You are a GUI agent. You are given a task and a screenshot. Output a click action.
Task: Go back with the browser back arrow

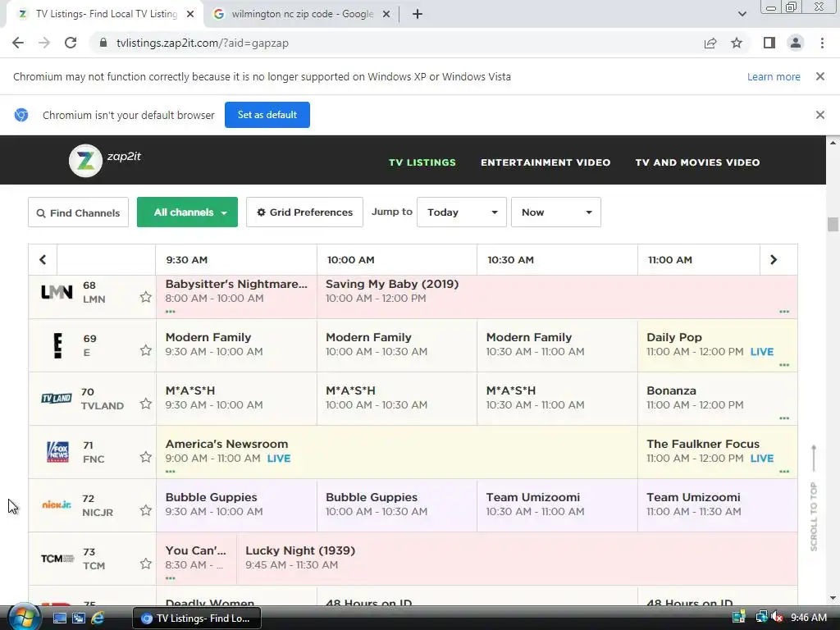tap(18, 43)
